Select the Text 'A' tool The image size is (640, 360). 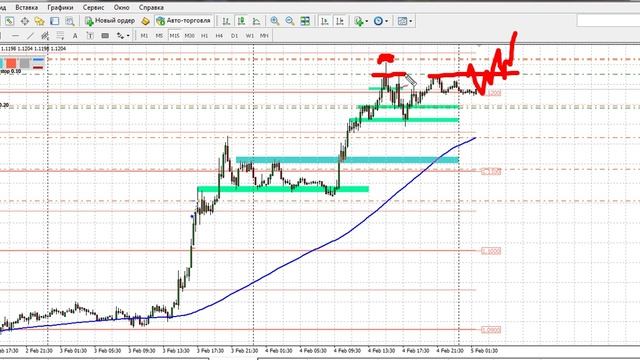(75, 36)
